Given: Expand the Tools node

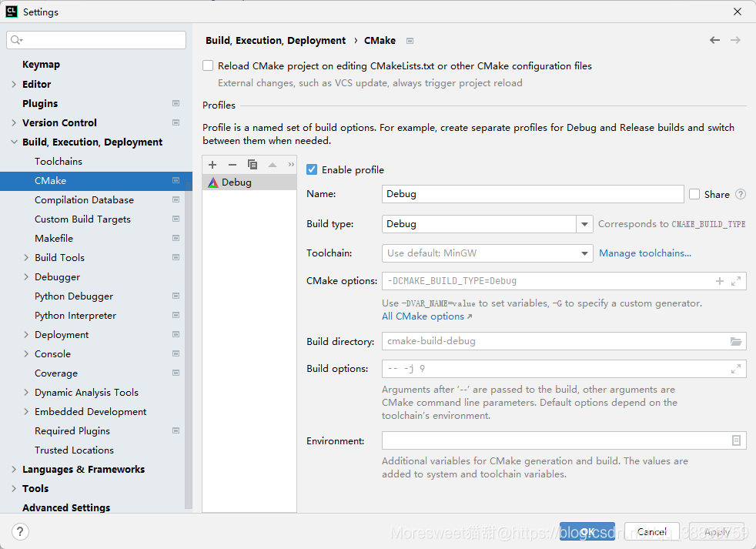Looking at the screenshot, I should (14, 489).
